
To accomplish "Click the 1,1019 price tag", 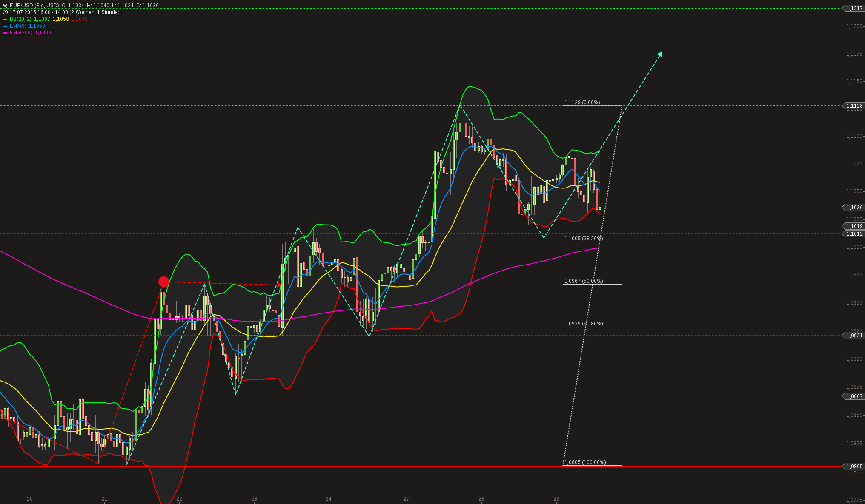I will point(854,226).
